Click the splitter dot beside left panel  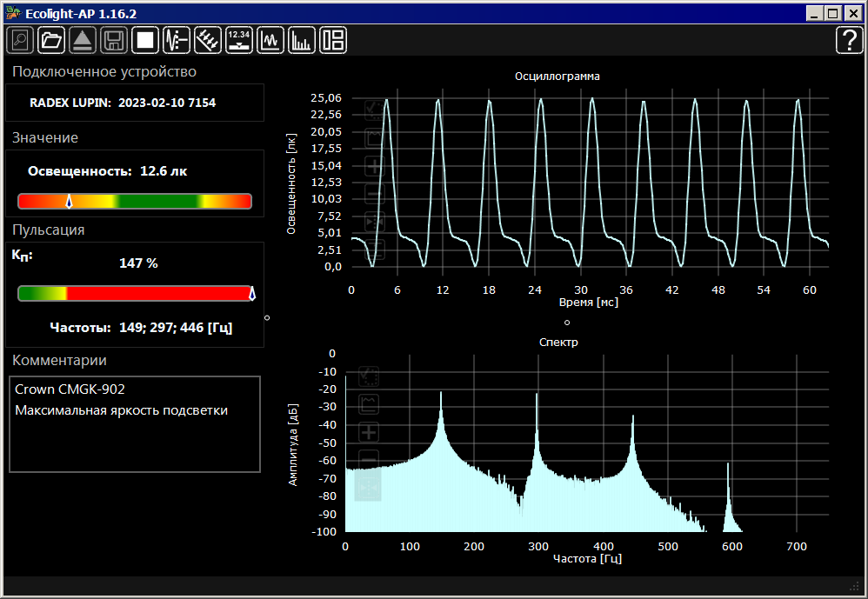(x=267, y=318)
